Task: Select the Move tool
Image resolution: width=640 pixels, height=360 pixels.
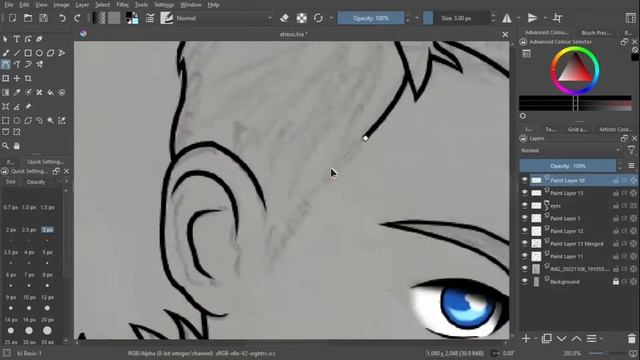Action: [17, 78]
